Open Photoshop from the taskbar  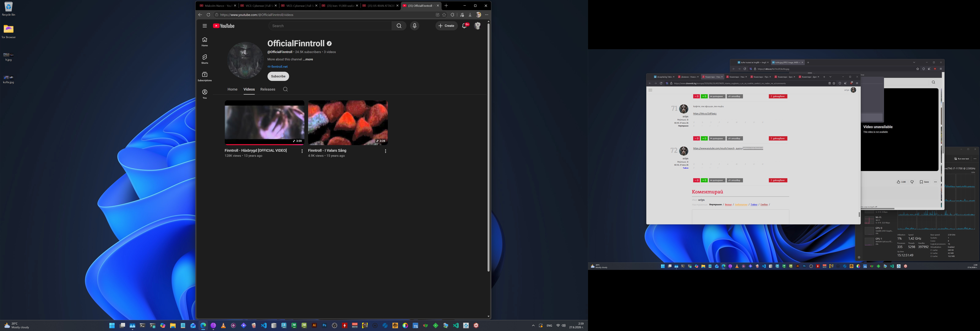pyautogui.click(x=324, y=326)
